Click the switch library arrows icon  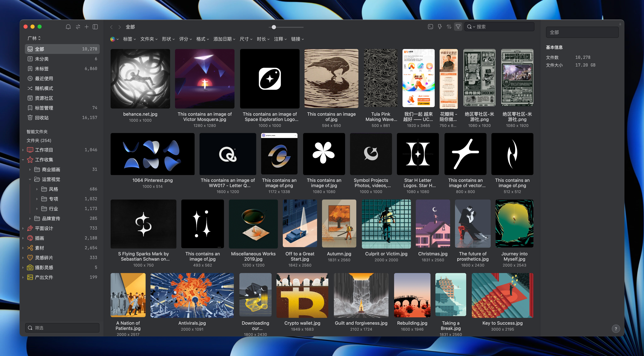pyautogui.click(x=78, y=27)
